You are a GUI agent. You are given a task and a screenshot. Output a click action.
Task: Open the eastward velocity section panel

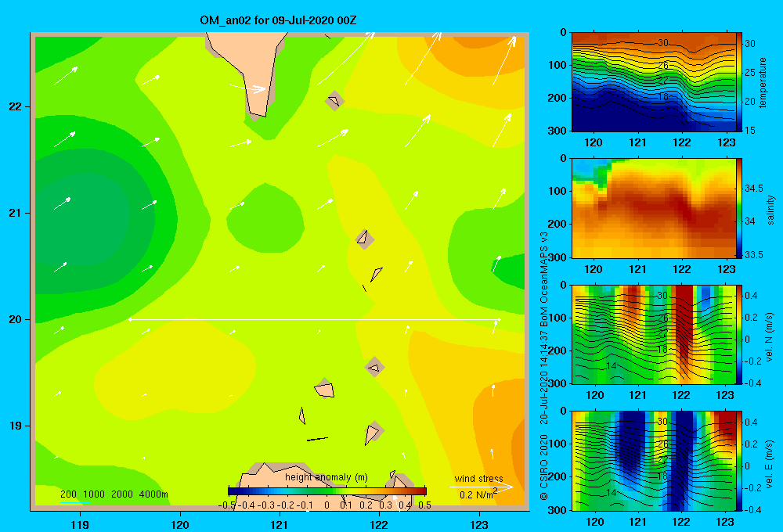pyautogui.click(x=654, y=461)
